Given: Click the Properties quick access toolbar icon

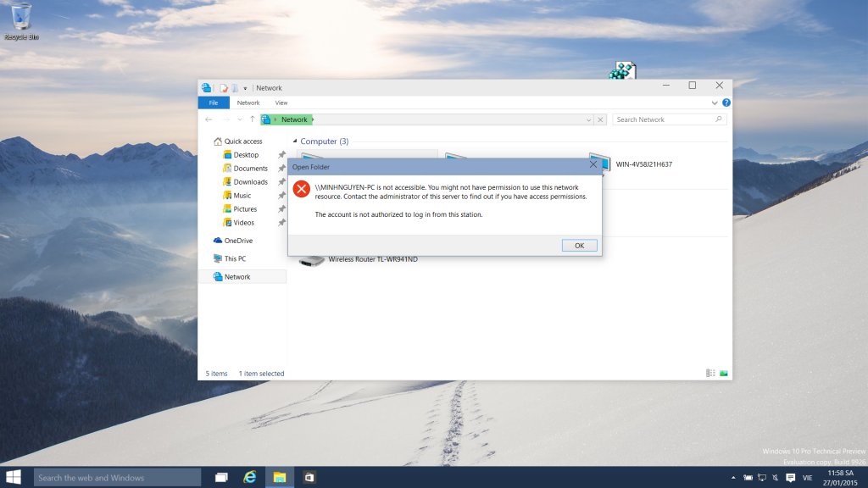Looking at the screenshot, I should tap(224, 88).
